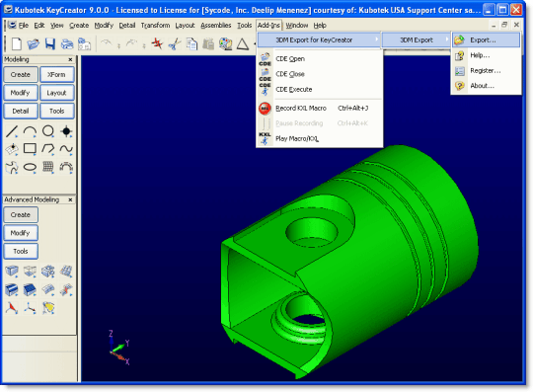Image resolution: width=533 pixels, height=392 pixels.
Task: Choose Register... in 3DM Export submenu
Action: point(486,71)
